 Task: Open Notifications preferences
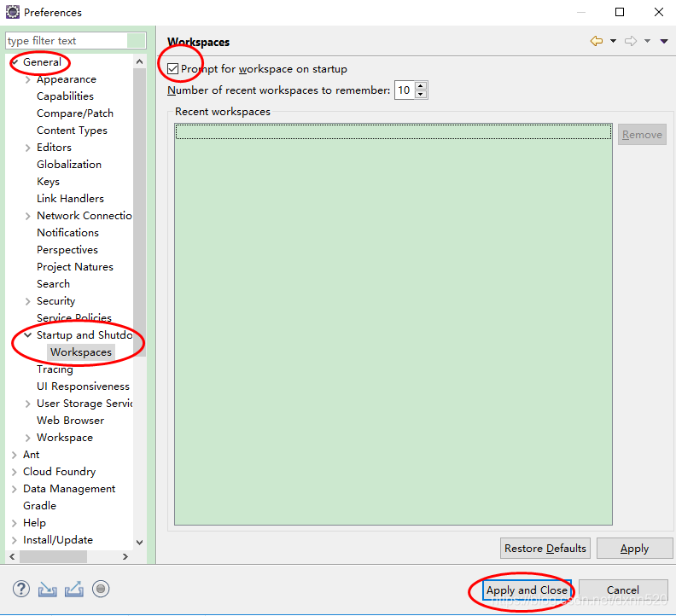(x=67, y=233)
